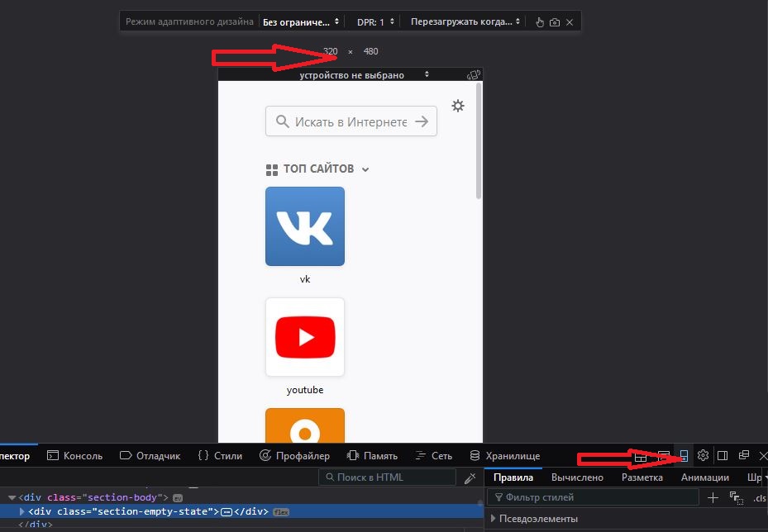This screenshot has width=768, height=532.
Task: Focus the 'Поиск в HTML' search box
Action: (x=387, y=477)
